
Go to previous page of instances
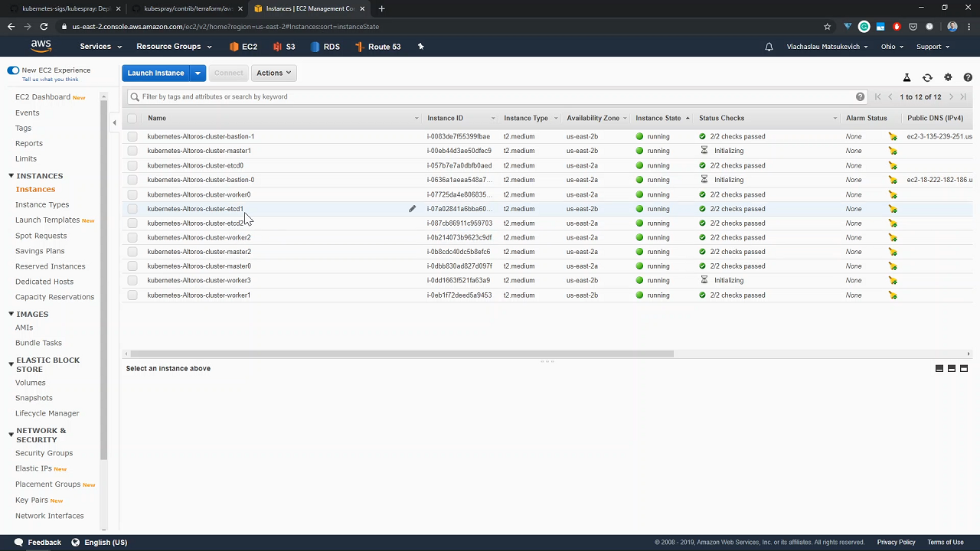890,96
